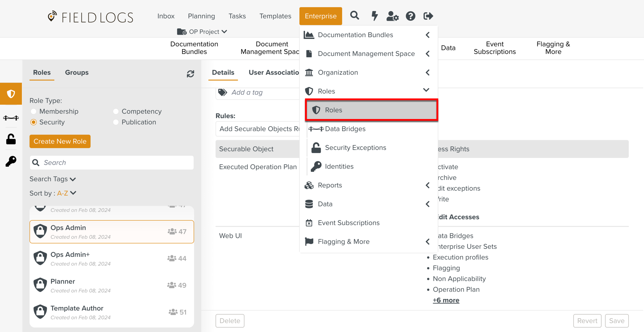Screen dimensions: 644x332
Task: Click the Create New Role button
Action: pos(60,141)
